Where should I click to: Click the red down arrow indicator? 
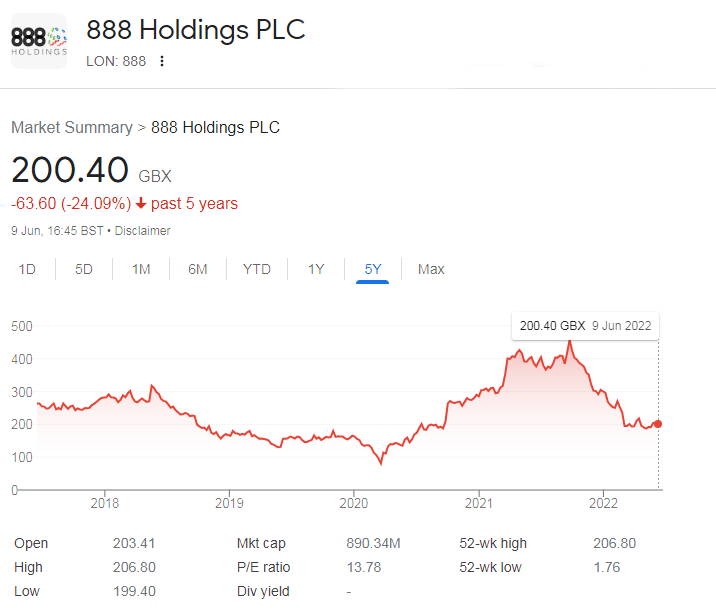(141, 204)
